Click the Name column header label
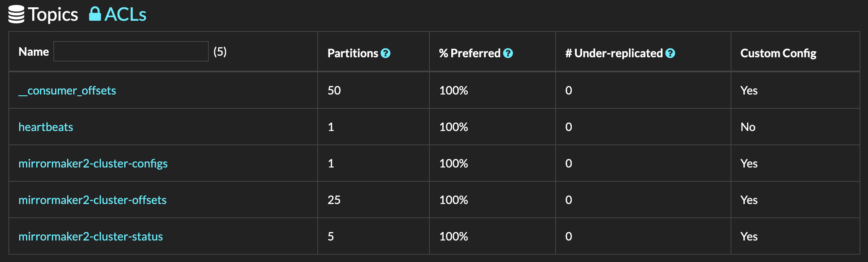This screenshot has height=262, width=868. pos(34,52)
